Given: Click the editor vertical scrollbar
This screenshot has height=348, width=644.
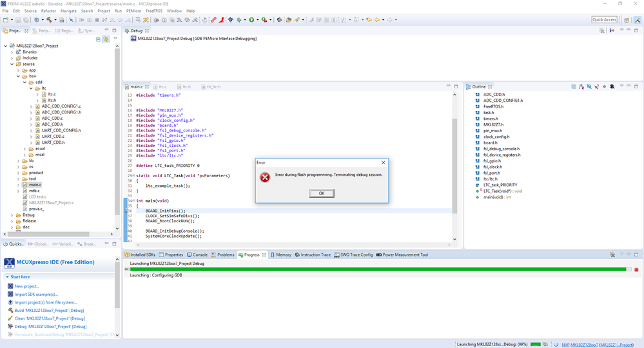Looking at the screenshot, I should [454, 167].
